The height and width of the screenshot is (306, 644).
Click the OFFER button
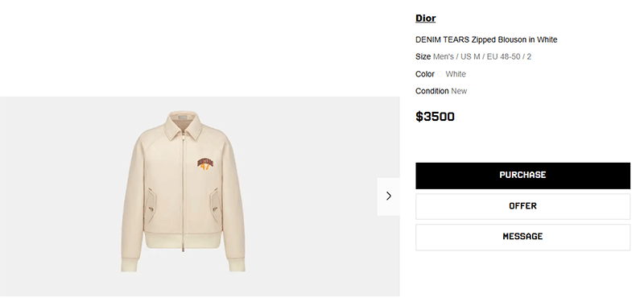click(522, 206)
